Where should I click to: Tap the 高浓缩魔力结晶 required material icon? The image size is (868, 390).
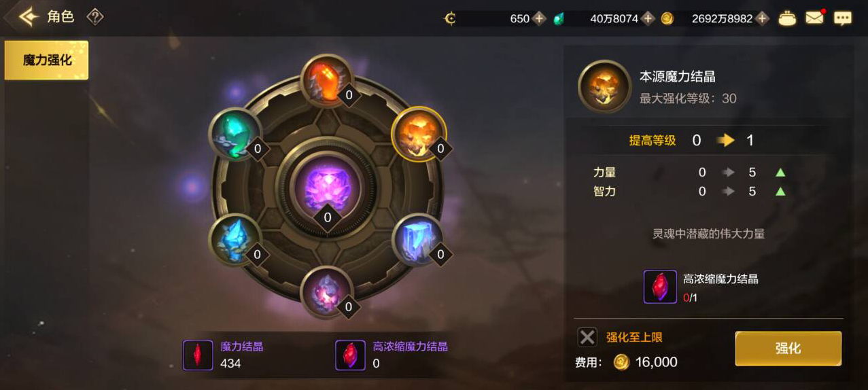pos(660,287)
